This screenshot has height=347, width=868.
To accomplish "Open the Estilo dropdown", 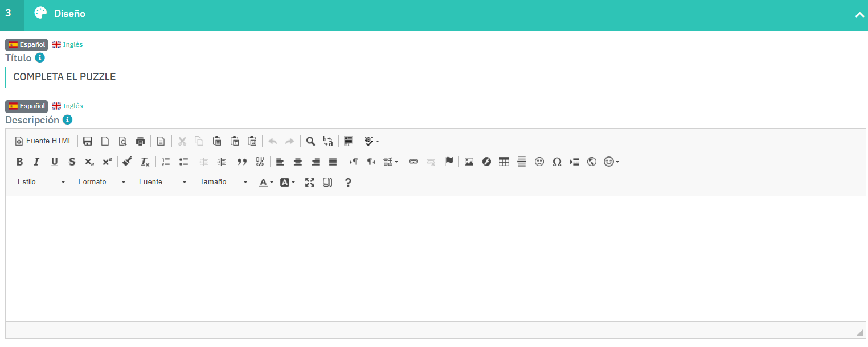I will pos(41,182).
